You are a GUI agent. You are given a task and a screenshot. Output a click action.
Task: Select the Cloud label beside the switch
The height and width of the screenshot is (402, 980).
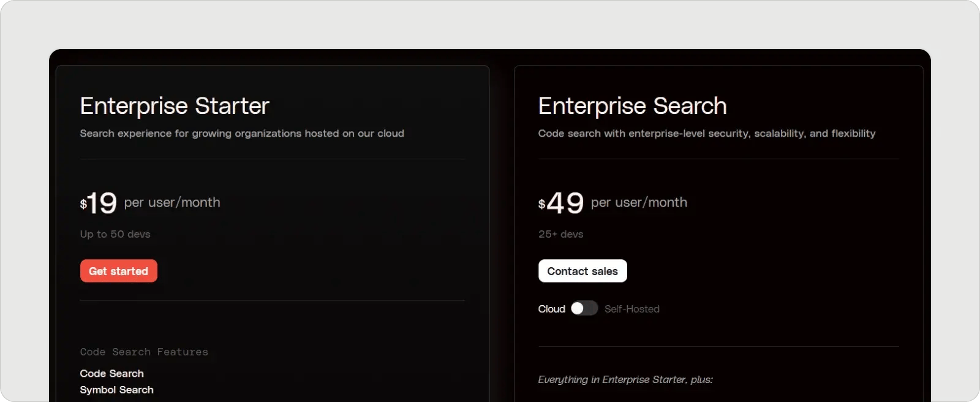[x=551, y=309]
